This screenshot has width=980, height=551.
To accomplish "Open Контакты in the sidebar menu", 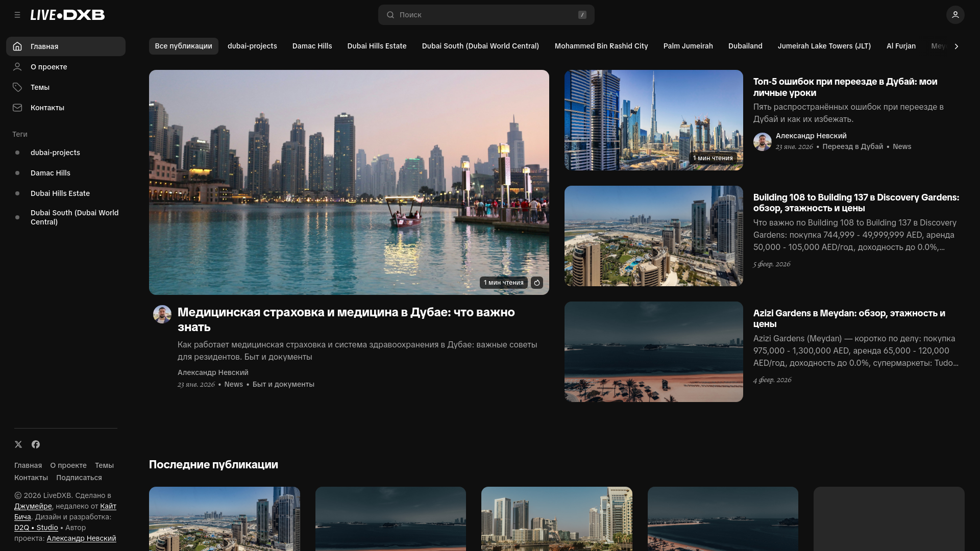I will (66, 108).
